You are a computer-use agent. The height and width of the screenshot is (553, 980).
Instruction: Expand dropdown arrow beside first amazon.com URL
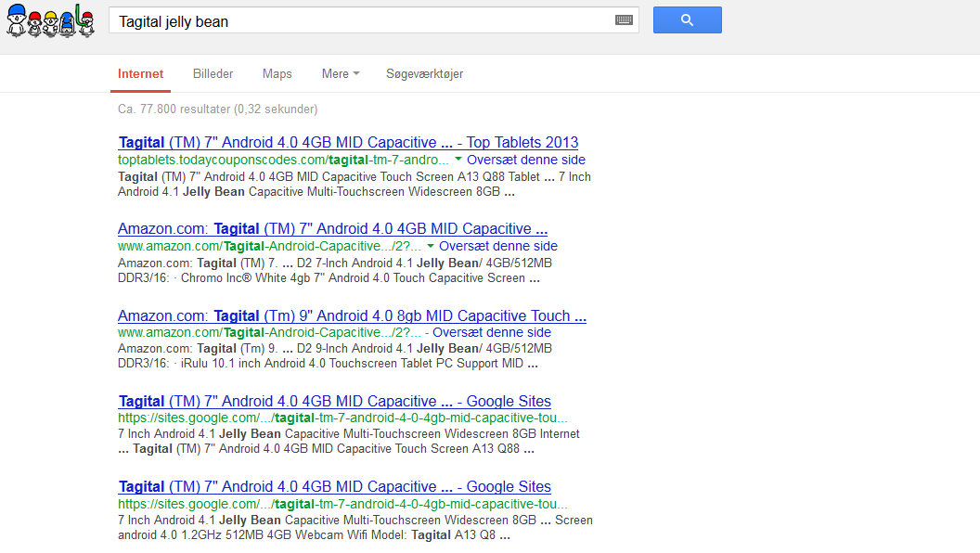pos(431,246)
